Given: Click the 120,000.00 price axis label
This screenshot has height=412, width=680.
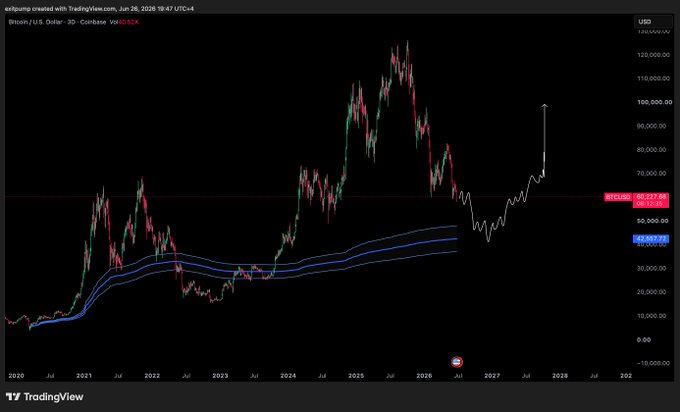Looking at the screenshot, I should point(654,55).
